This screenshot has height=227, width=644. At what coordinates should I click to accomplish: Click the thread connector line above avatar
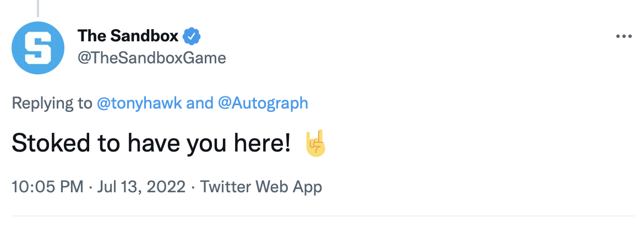(x=38, y=8)
